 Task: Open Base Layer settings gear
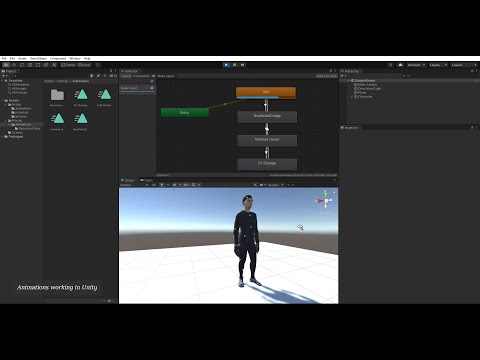coord(152,88)
